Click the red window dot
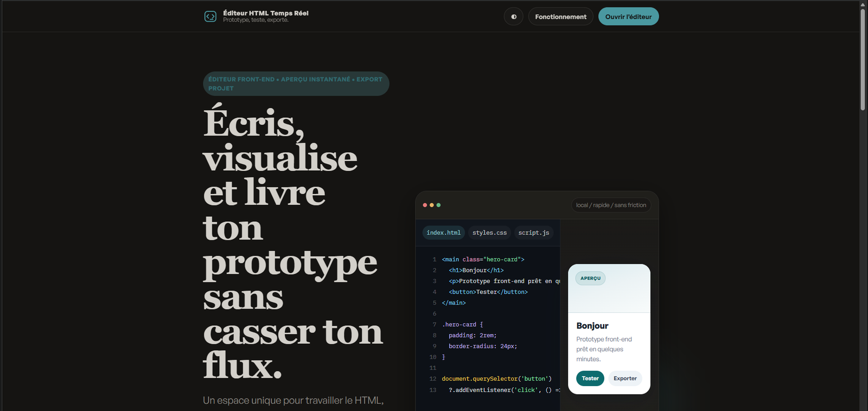 pos(425,205)
